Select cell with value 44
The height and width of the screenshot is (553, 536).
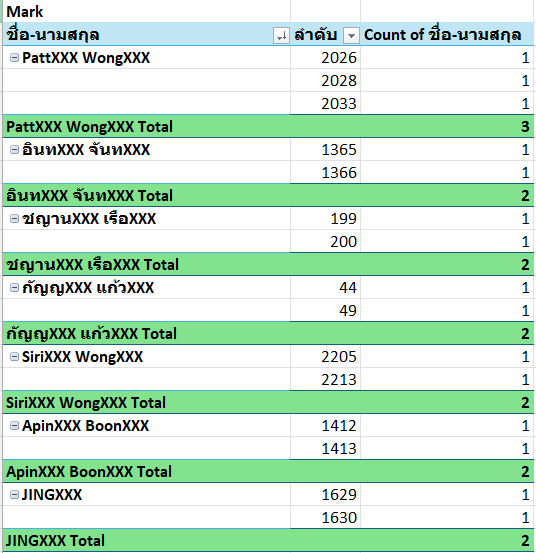tap(325, 288)
